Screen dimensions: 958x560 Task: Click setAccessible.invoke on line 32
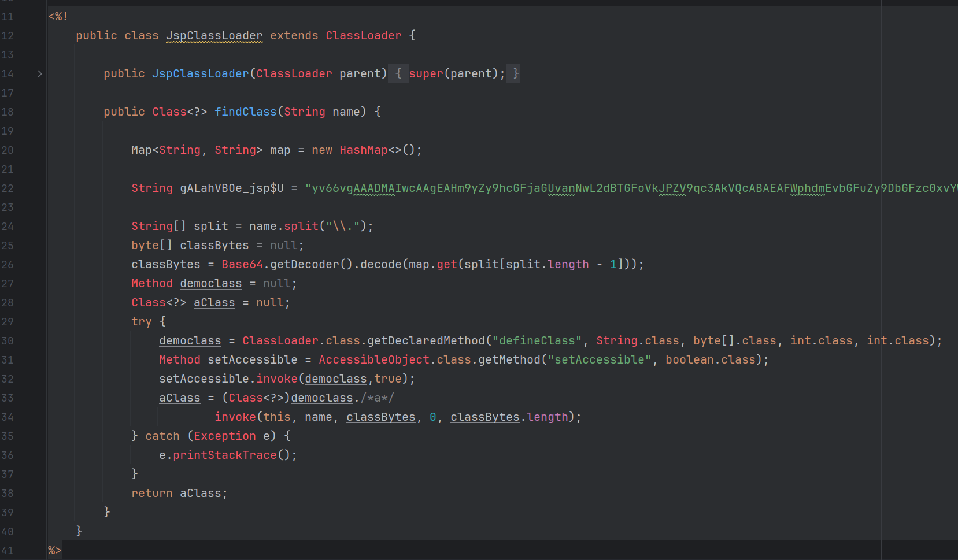(228, 379)
